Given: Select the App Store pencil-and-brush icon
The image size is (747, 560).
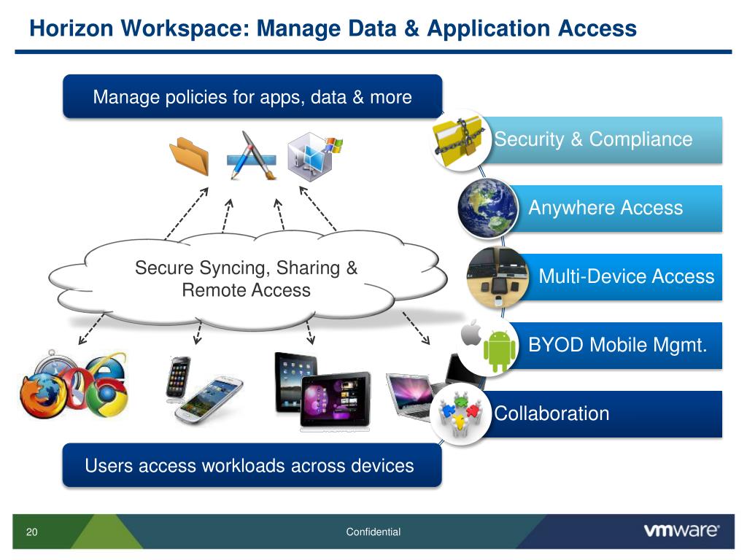Looking at the screenshot, I should pyautogui.click(x=252, y=156).
